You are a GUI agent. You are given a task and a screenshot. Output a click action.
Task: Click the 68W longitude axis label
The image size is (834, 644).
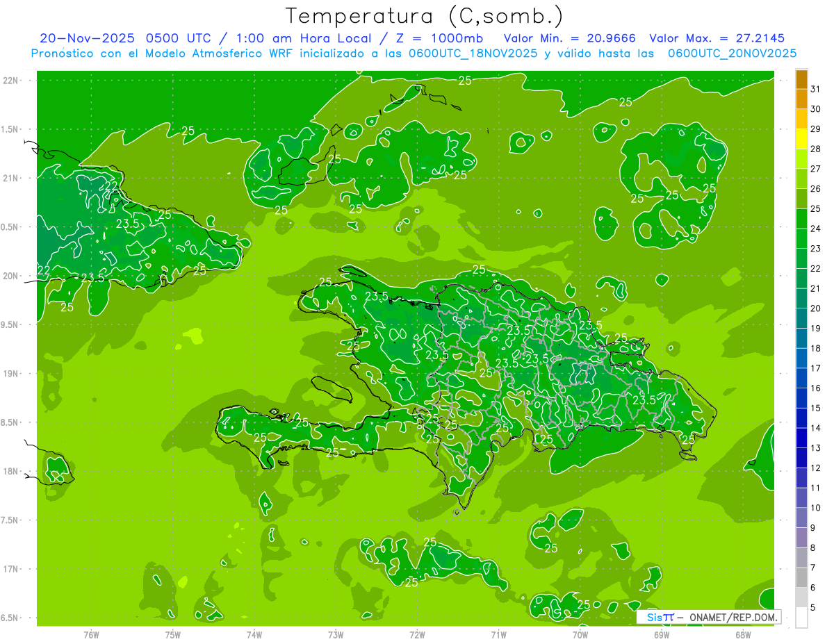coord(743,634)
